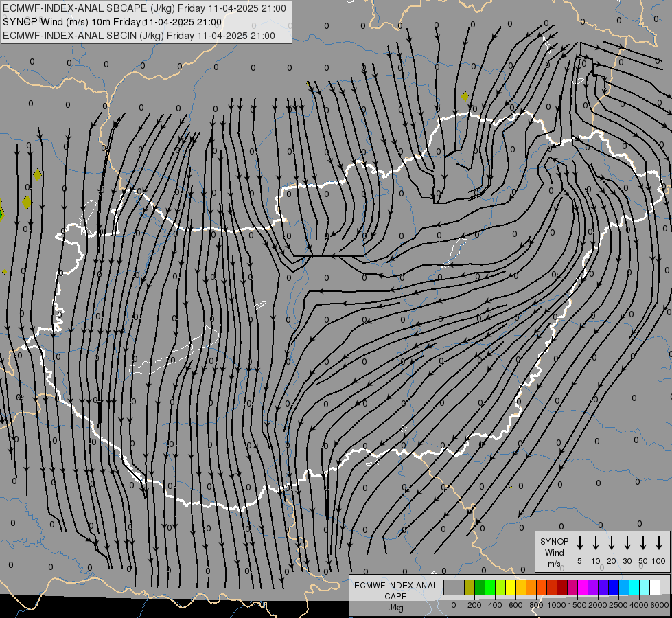Pick the dark red CAPE legend swatch
Viewport: 672px width, 618px height.
tap(562, 587)
